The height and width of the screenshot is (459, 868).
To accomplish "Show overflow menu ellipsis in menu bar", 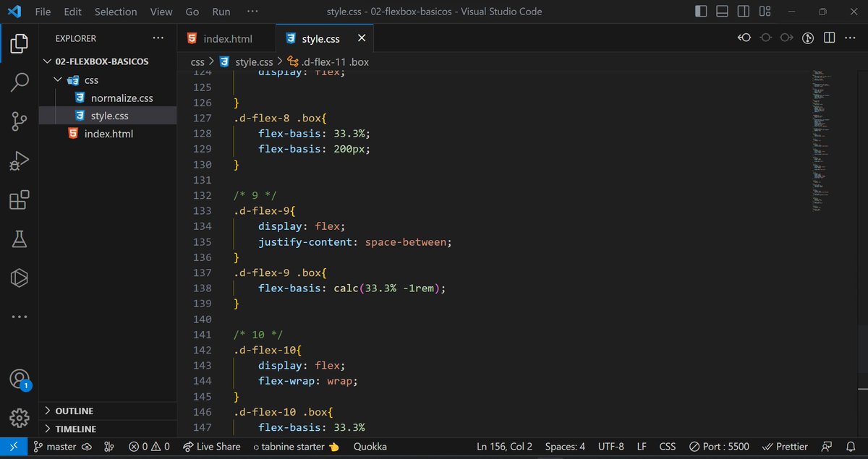I will tap(252, 12).
